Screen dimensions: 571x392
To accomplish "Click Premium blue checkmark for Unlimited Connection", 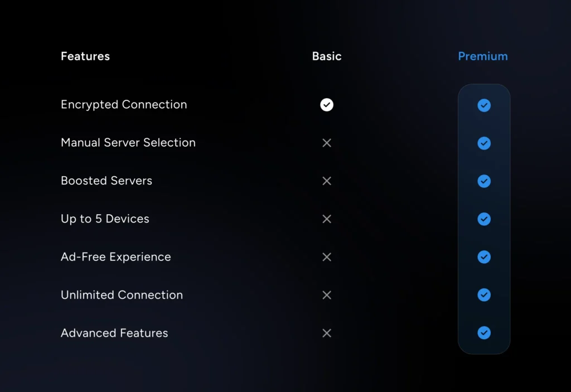I will [484, 295].
